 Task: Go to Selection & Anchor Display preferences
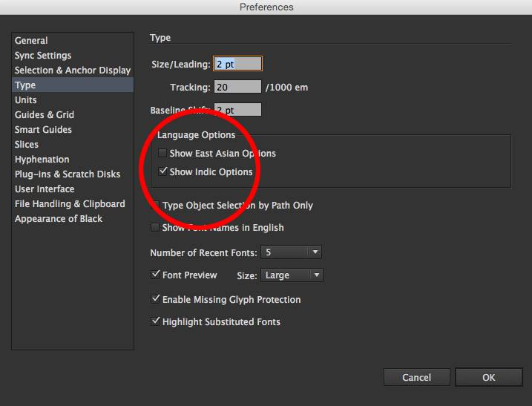click(72, 71)
